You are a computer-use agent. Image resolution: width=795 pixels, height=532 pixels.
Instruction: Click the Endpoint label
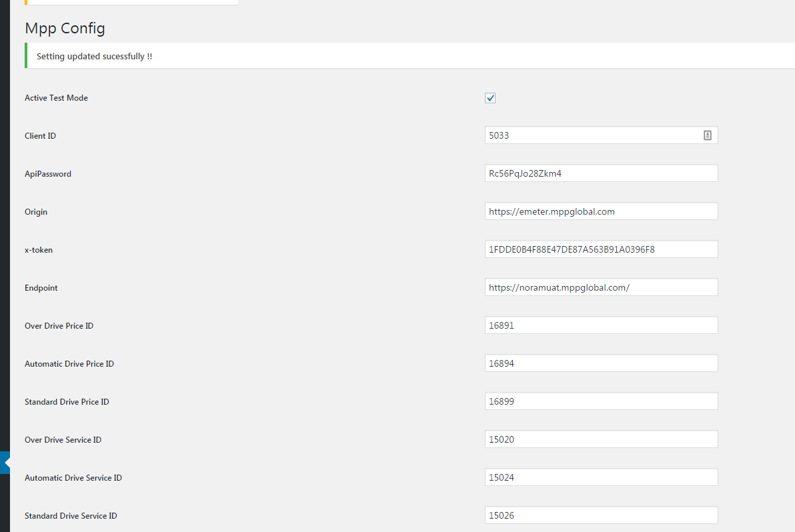point(41,288)
